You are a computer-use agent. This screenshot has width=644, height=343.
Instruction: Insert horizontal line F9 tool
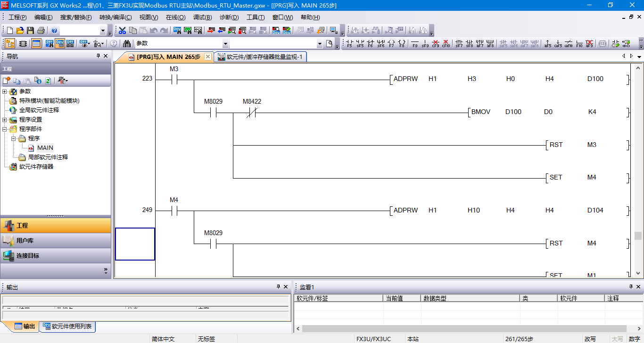tap(414, 44)
